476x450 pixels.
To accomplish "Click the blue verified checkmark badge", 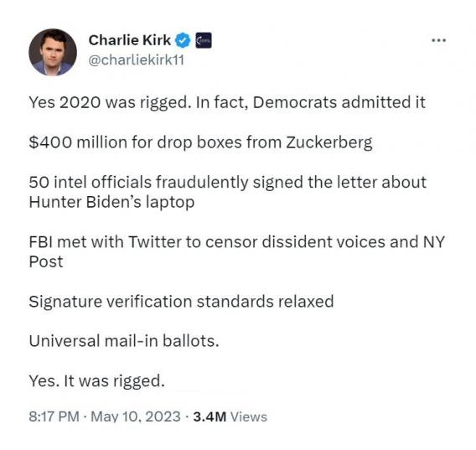I will click(x=182, y=40).
